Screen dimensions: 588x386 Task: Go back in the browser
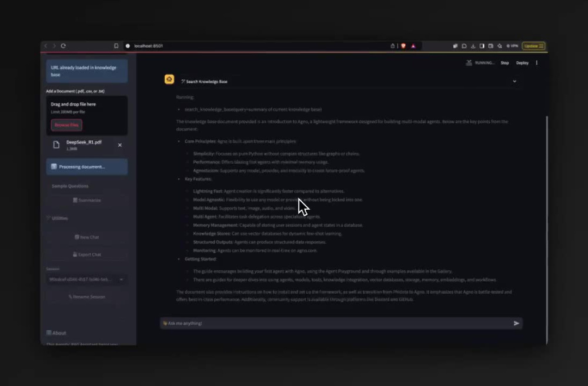46,46
